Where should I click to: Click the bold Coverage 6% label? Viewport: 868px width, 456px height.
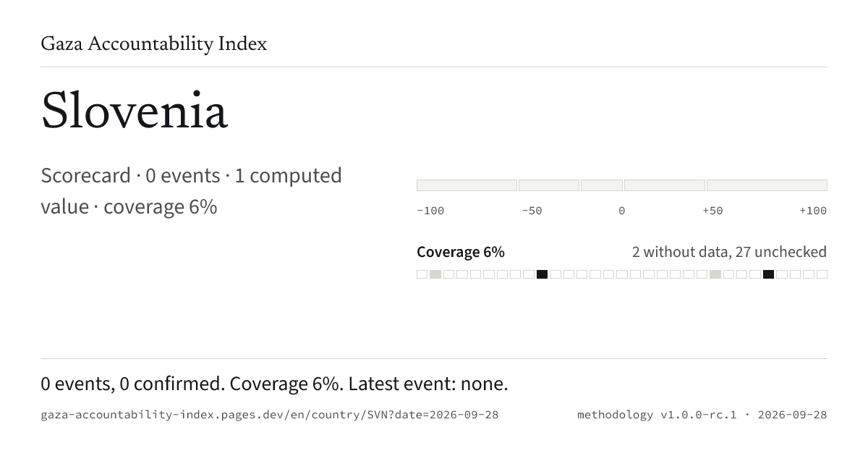(461, 252)
